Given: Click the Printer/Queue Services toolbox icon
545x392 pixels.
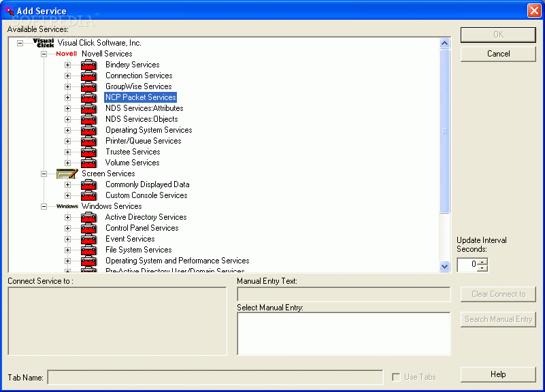Looking at the screenshot, I should (x=88, y=141).
